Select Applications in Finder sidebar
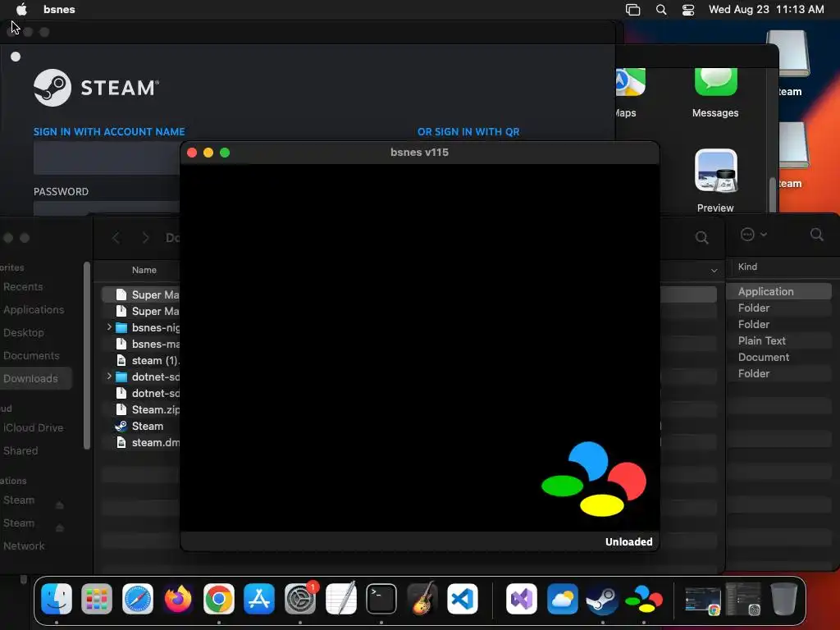 pos(33,309)
